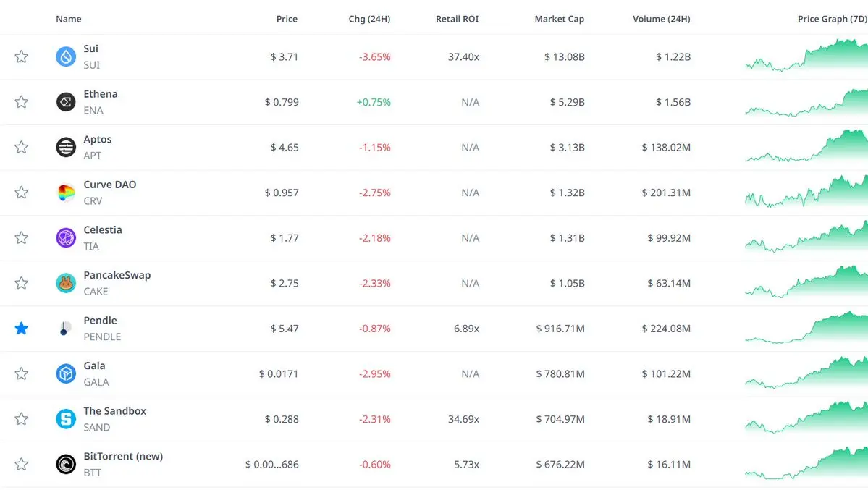Image resolution: width=868 pixels, height=490 pixels.
Task: Click Sui price $ 3.71
Action: pos(284,56)
